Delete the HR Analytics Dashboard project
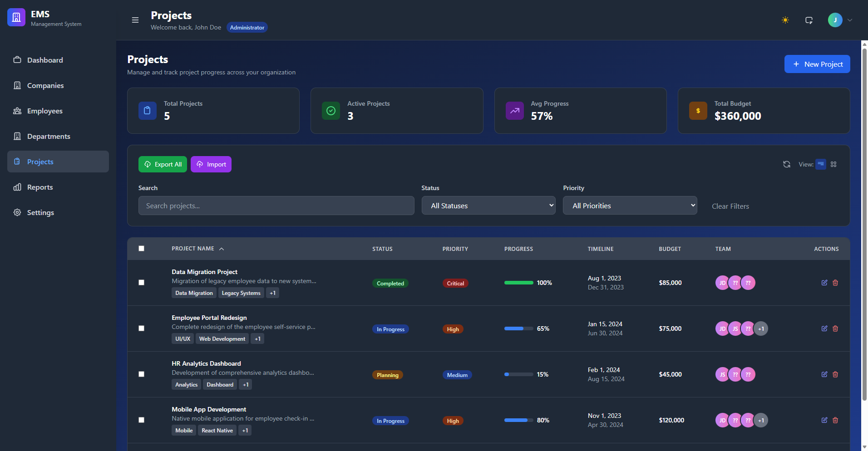The image size is (868, 451). (835, 374)
